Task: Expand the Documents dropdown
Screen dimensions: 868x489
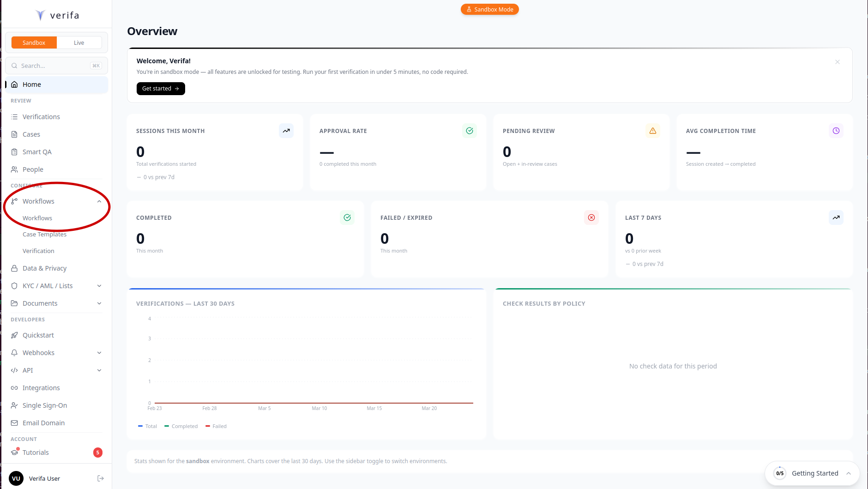Action: (99, 303)
